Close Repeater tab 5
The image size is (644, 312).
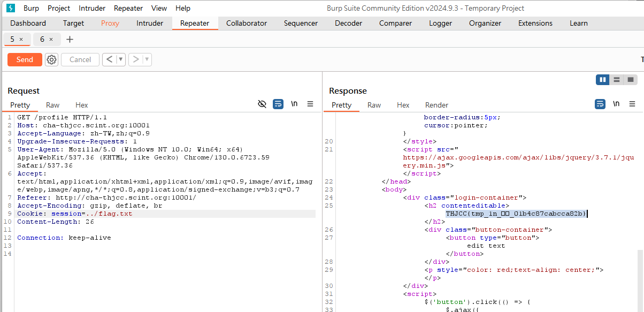tap(21, 40)
